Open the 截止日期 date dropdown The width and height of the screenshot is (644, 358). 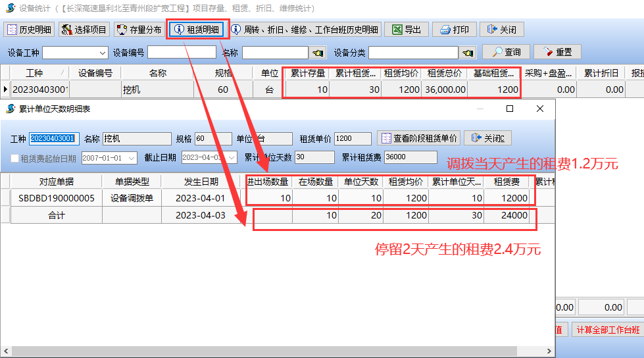(232, 158)
